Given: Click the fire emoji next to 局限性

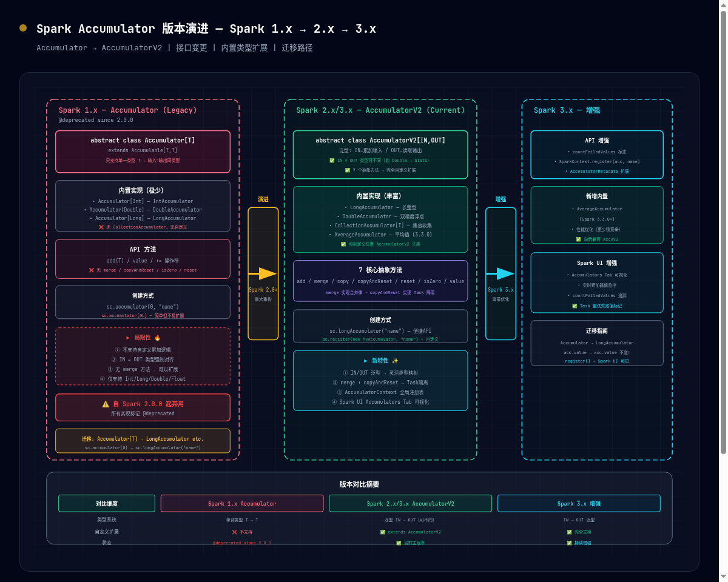Looking at the screenshot, I should (157, 337).
